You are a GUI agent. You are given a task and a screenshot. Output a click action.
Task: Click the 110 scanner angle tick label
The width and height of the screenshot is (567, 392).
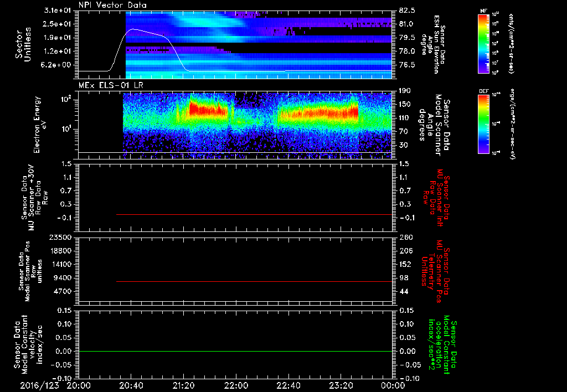click(x=405, y=118)
